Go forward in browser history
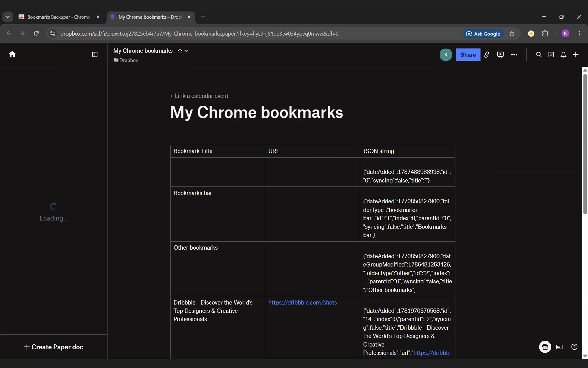The width and height of the screenshot is (588, 368). coord(22,33)
